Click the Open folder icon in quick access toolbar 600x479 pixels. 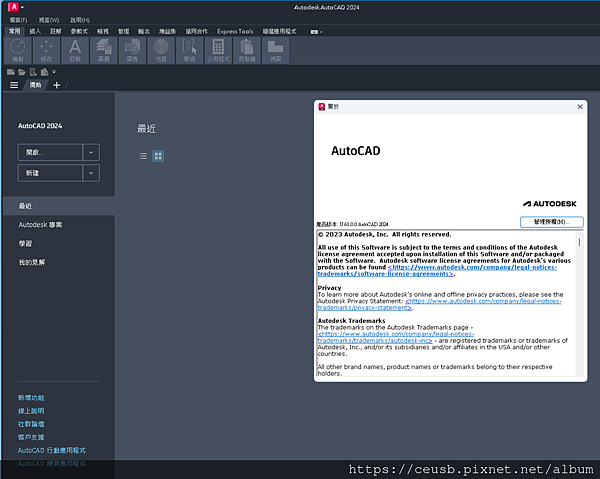coord(22,72)
